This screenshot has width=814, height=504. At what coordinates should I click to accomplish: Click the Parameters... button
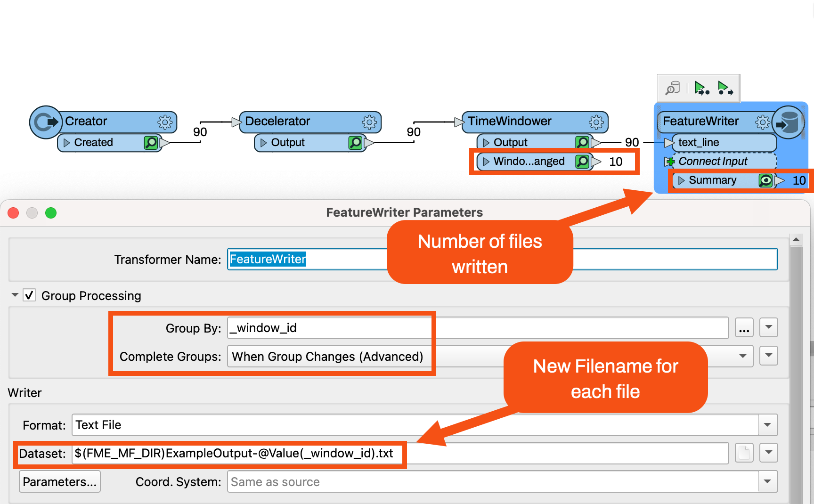(x=60, y=481)
